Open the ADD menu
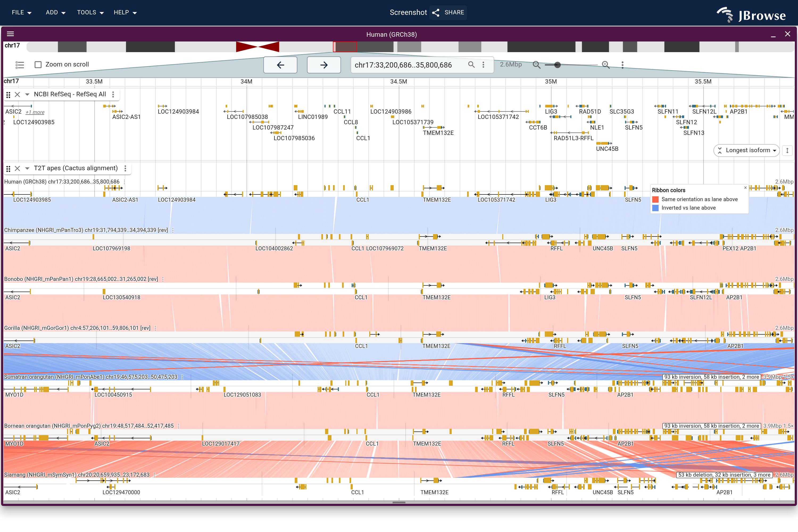Screen dimensions: 798x532 [56, 13]
